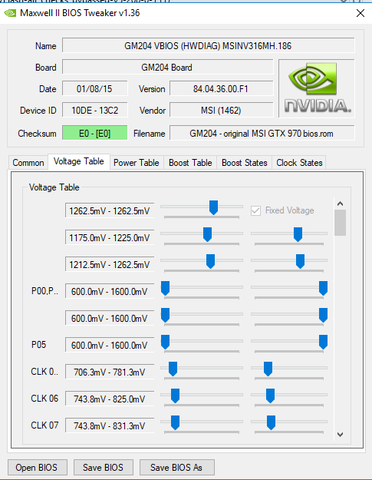Click the Board field GM204 Board
This screenshot has width=372, height=480.
pos(167,67)
